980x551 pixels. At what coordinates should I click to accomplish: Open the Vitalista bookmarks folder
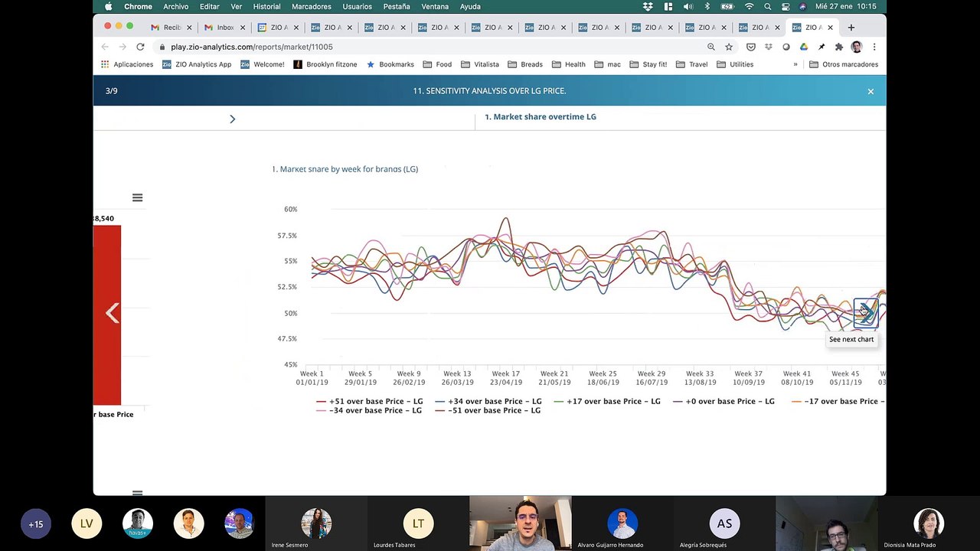point(479,64)
